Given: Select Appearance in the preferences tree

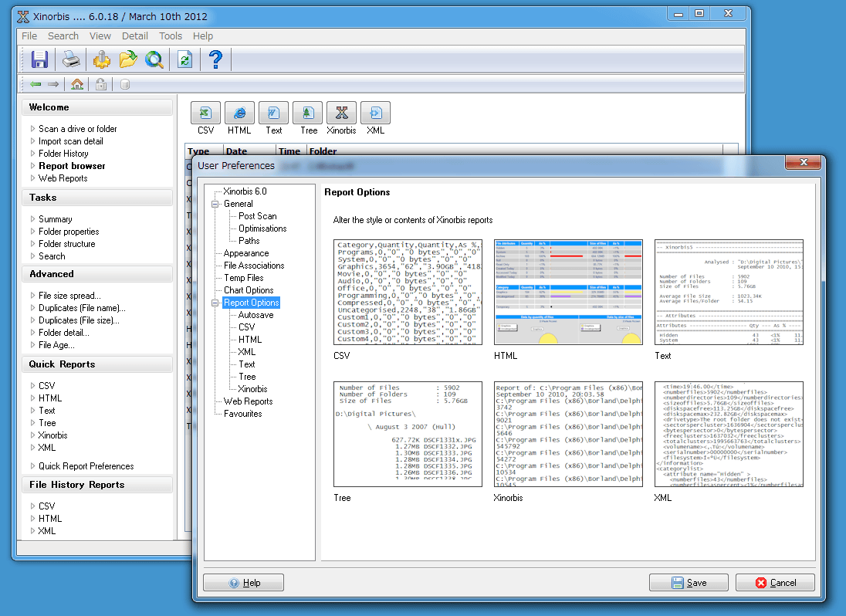Looking at the screenshot, I should point(246,253).
